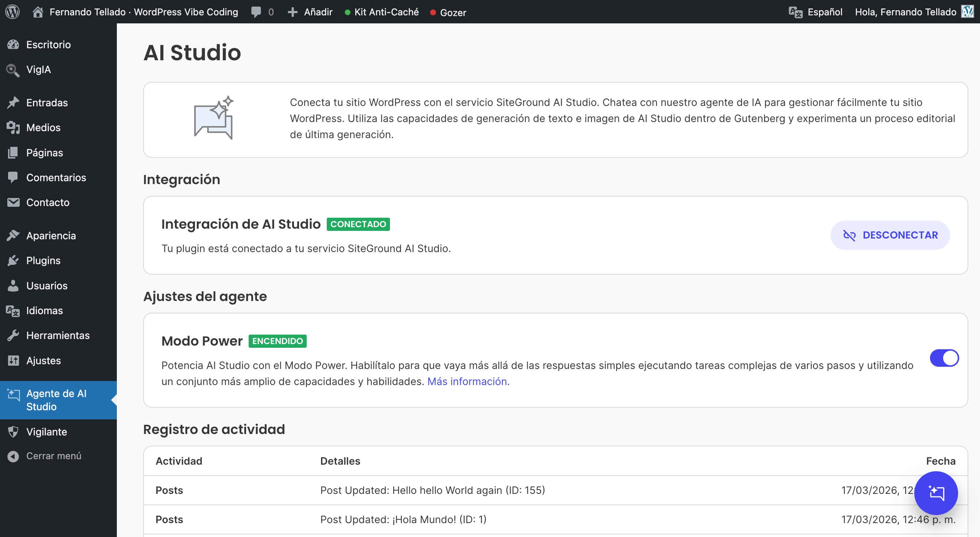The image size is (980, 537).
Task: Click the 17/03/2026, 12:46 p. m. date
Action: click(x=898, y=519)
